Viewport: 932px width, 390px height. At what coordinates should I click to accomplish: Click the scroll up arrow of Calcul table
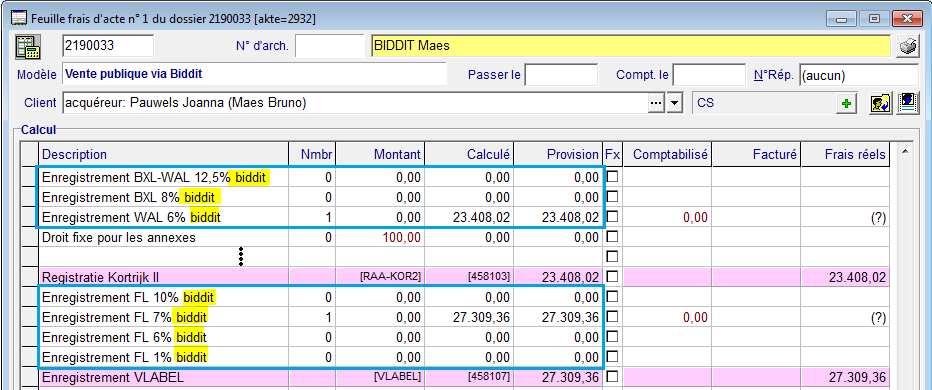(905, 153)
